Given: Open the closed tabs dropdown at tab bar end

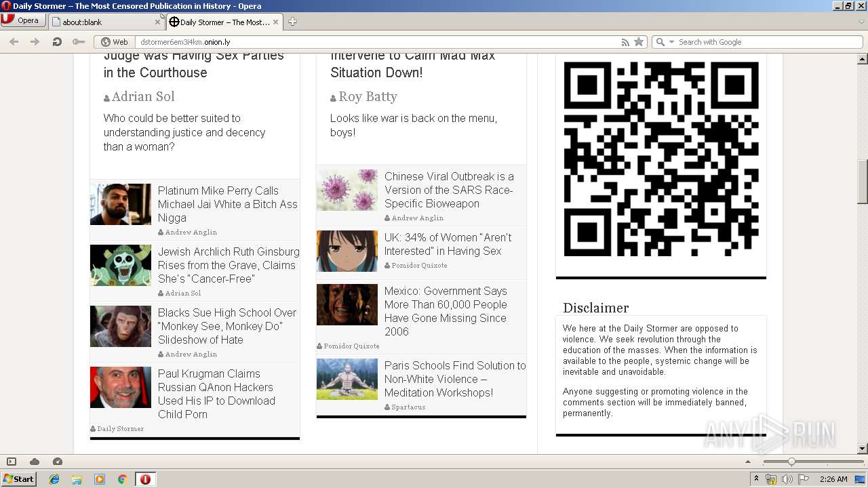Looking at the screenshot, I should [861, 22].
